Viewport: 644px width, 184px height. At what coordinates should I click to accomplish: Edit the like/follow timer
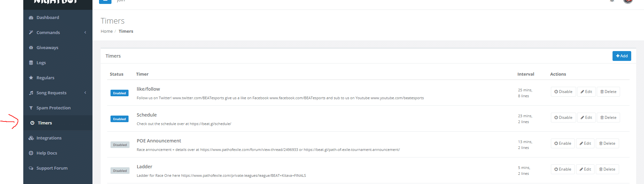click(x=586, y=92)
